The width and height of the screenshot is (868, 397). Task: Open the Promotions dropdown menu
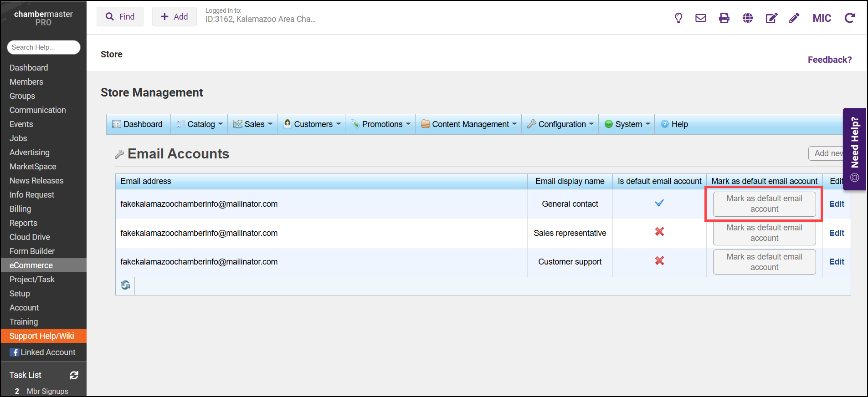pos(381,124)
